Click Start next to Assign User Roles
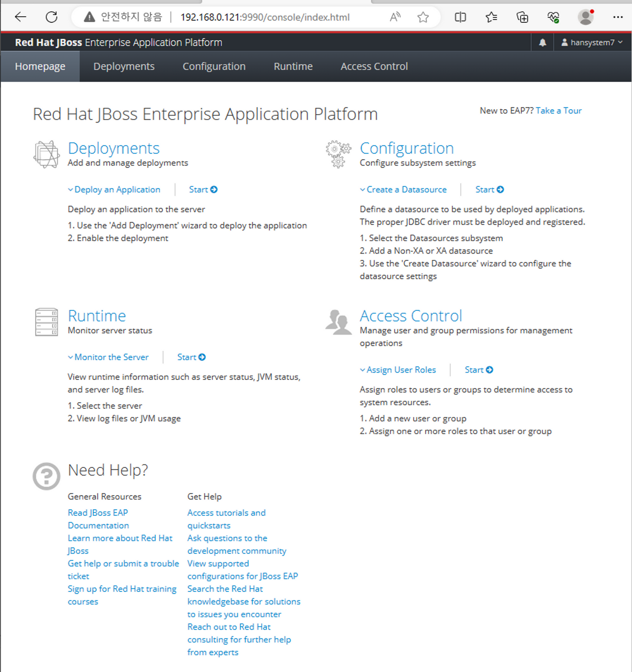Viewport: 632px width, 672px height. [x=478, y=370]
